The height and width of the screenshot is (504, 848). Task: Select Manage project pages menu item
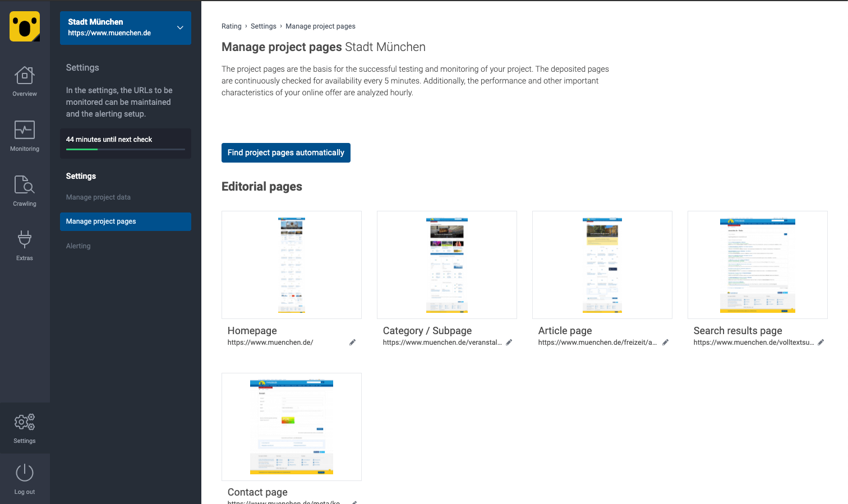[x=126, y=221]
